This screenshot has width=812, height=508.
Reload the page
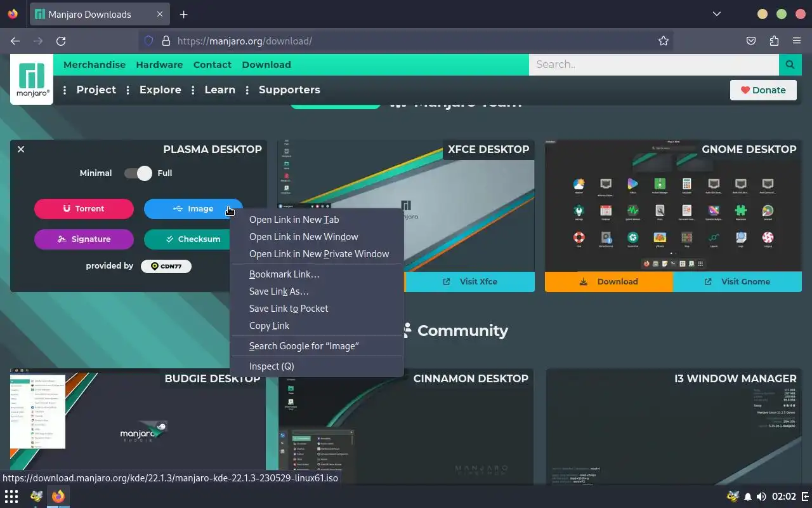(x=61, y=41)
